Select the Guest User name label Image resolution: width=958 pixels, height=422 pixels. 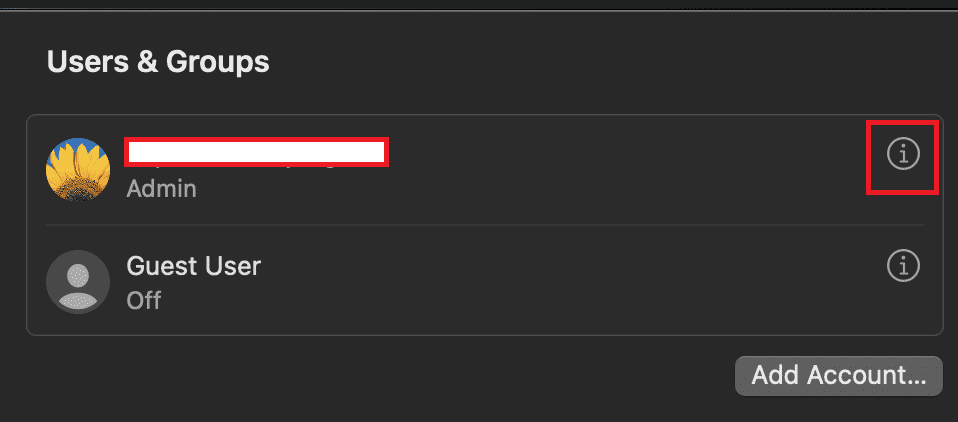pyautogui.click(x=193, y=267)
